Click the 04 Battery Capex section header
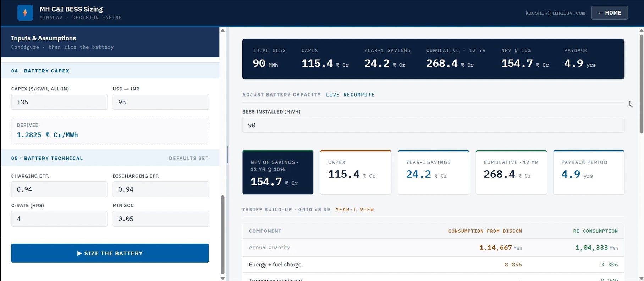This screenshot has height=281, width=644. [110, 71]
